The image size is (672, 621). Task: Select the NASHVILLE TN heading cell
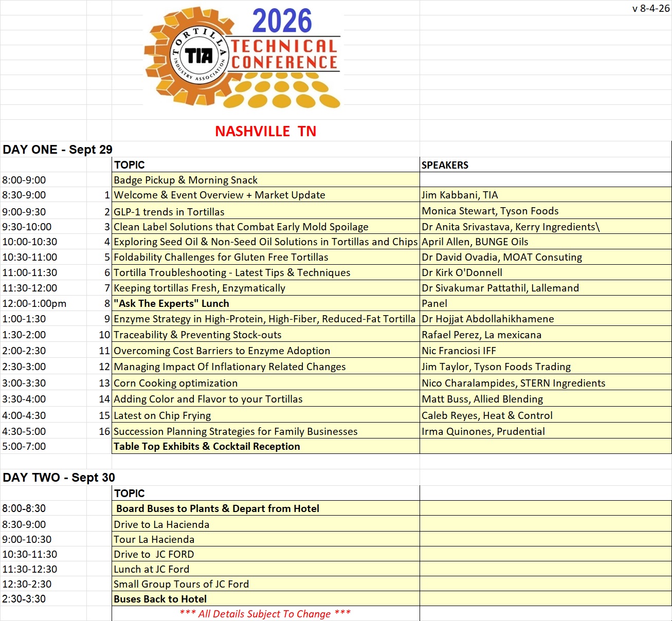click(x=265, y=131)
